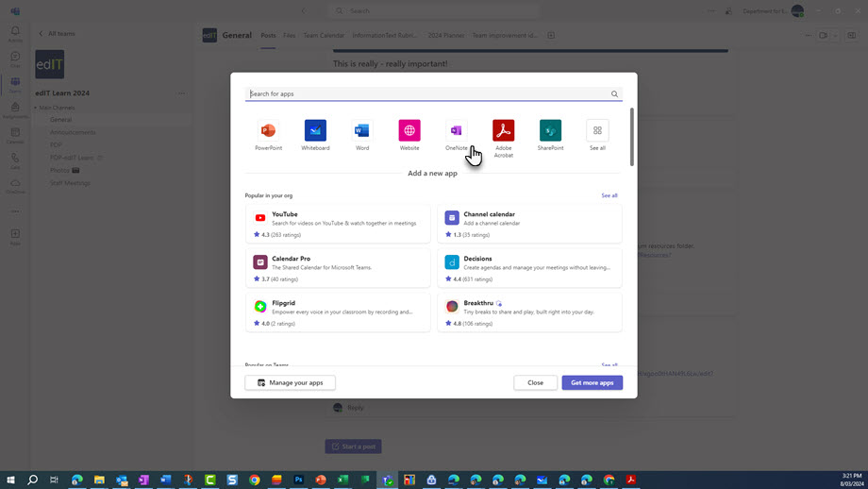
Task: Pick the OneNote app icon
Action: 456,130
